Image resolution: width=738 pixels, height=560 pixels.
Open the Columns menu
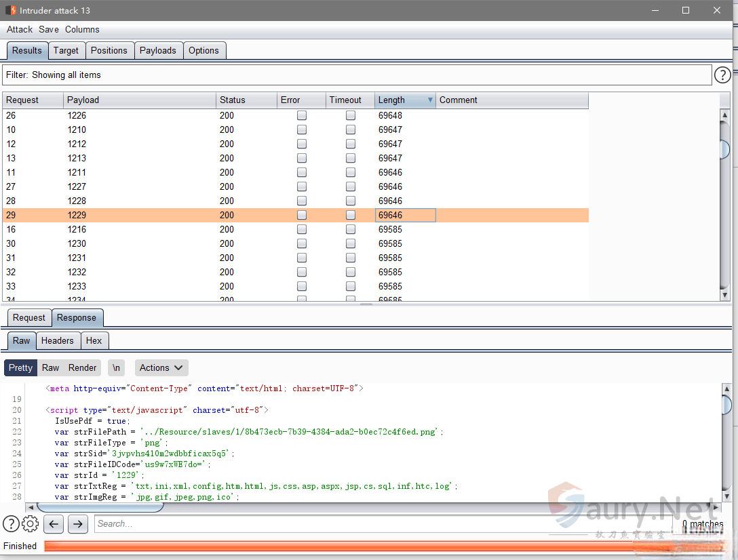[82, 29]
